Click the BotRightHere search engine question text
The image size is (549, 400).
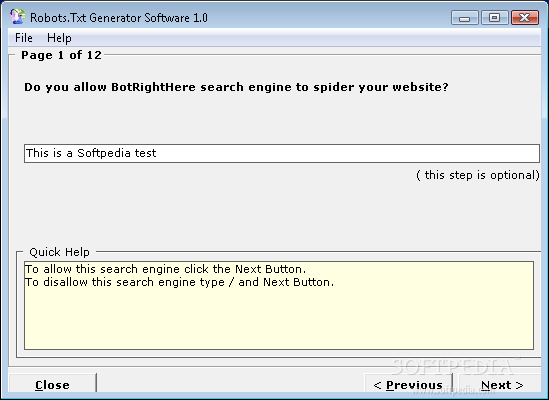pos(236,87)
